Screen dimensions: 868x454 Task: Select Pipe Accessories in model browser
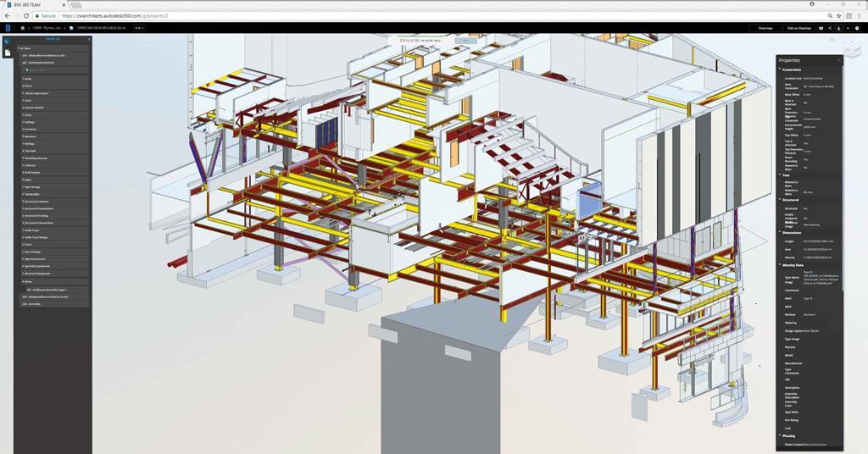(54, 259)
